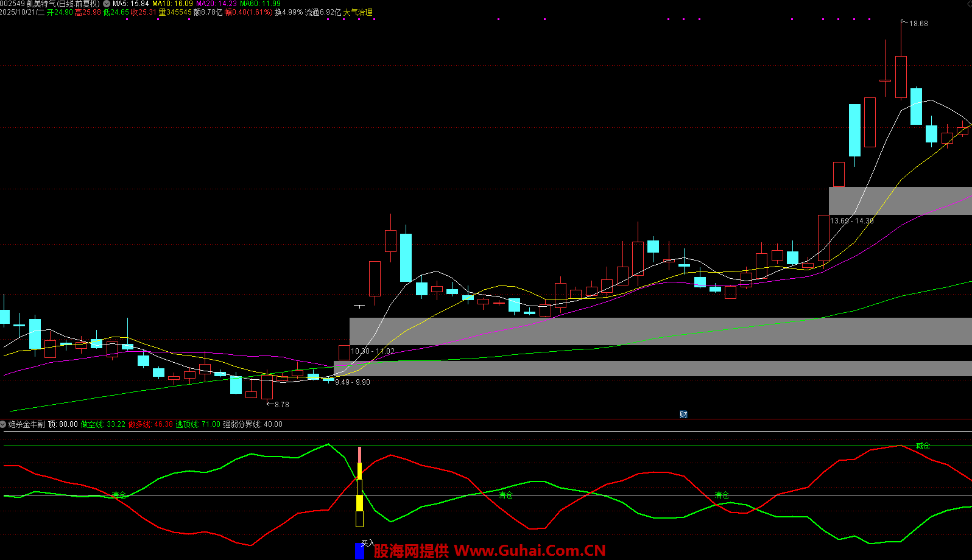Open the main chart indicator dropdown arrow
This screenshot has height=560, width=972.
(107, 4)
